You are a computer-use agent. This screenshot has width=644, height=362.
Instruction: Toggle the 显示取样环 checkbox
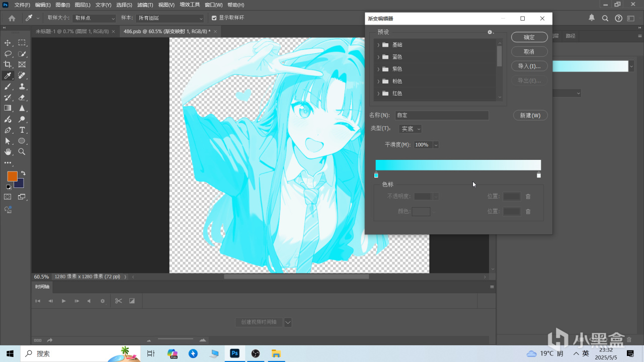tap(214, 18)
